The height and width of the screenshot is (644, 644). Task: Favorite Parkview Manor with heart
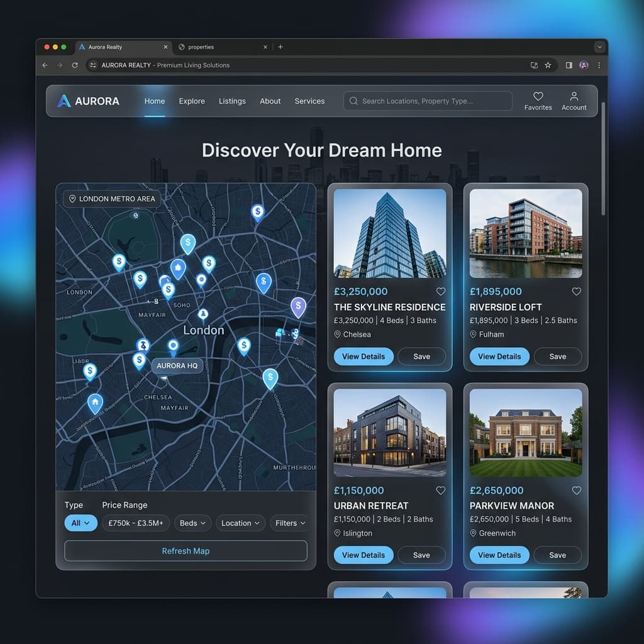click(x=577, y=491)
